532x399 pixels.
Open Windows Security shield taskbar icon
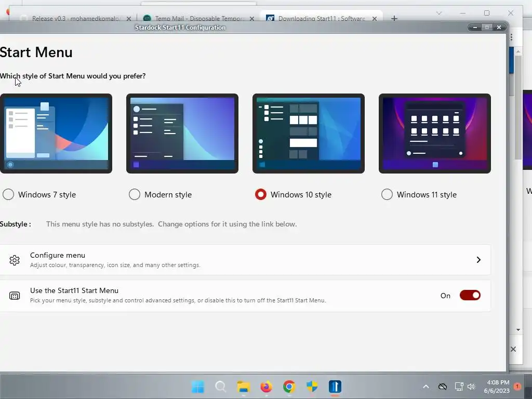[312, 387]
